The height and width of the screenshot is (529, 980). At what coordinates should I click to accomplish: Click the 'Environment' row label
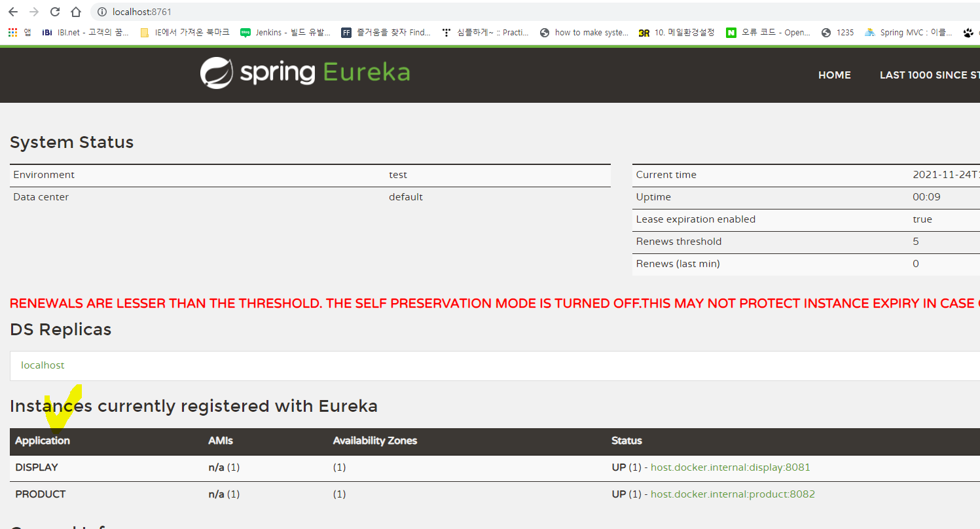(44, 175)
